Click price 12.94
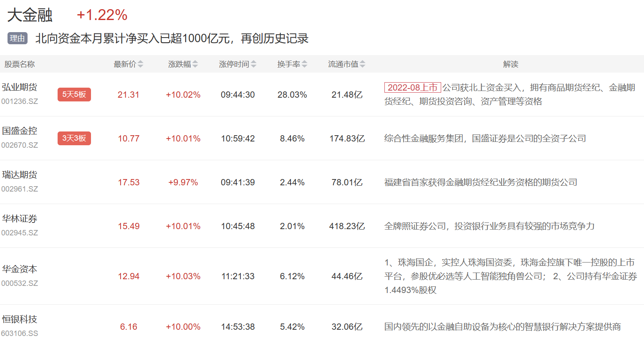The width and height of the screenshot is (644, 346). tap(129, 276)
